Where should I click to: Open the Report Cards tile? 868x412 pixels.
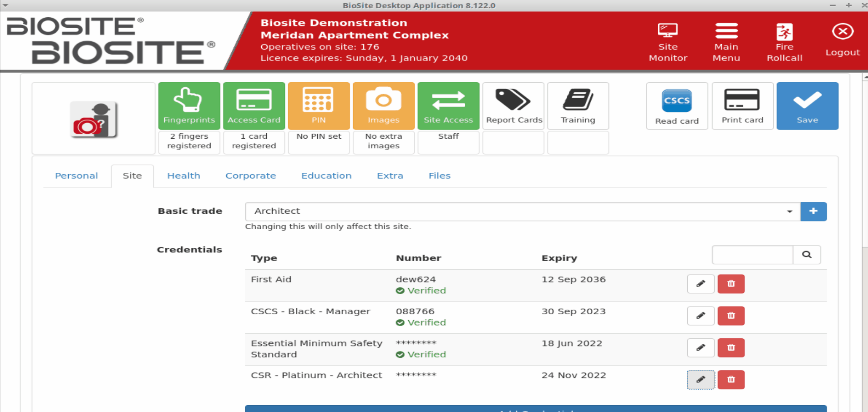click(x=513, y=106)
